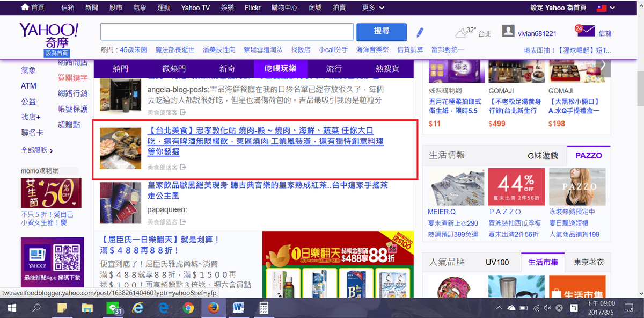
Task: Open the weather icon showing 32°
Action: click(x=461, y=32)
